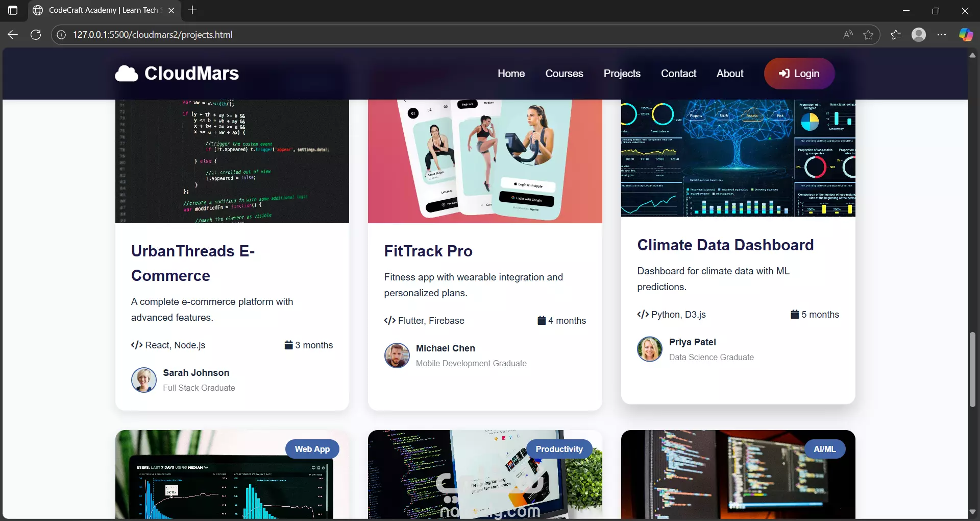
Task: Click code icon beside Python, D3.js
Action: [643, 315]
